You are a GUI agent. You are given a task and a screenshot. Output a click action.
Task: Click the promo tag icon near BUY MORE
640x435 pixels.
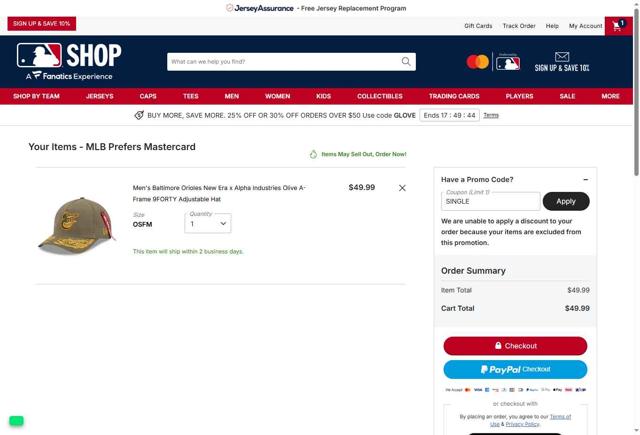pyautogui.click(x=139, y=115)
